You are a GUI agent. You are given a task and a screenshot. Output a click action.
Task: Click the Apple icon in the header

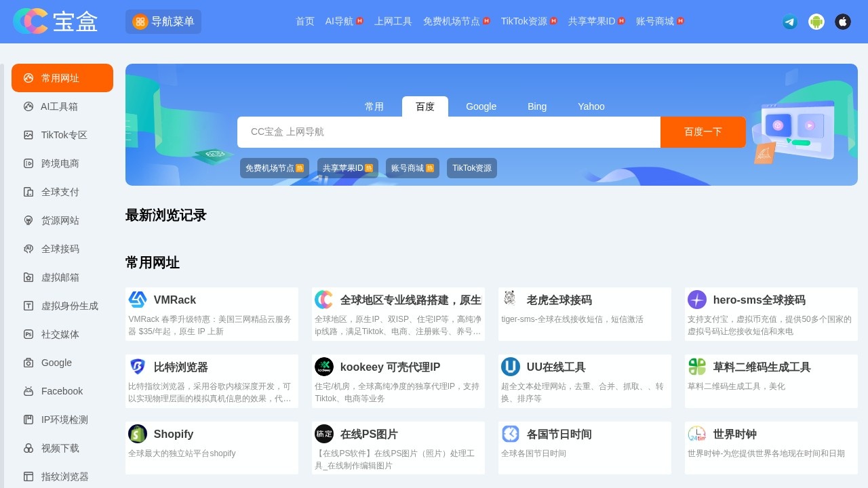point(842,21)
